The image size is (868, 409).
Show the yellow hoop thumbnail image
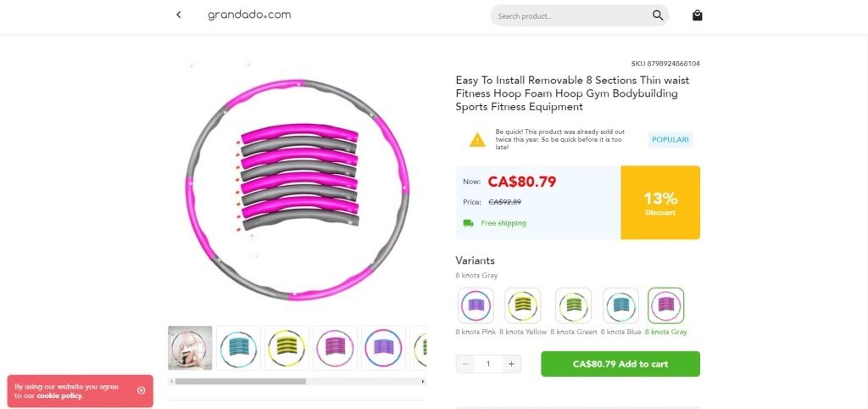click(x=287, y=348)
